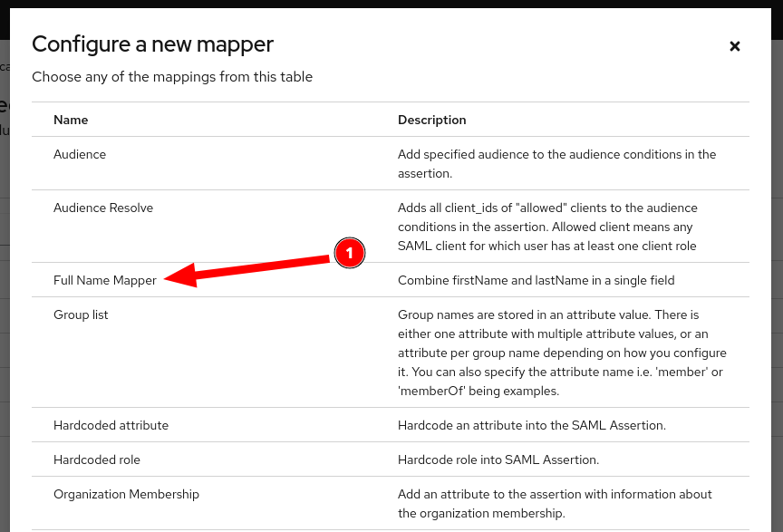Image resolution: width=783 pixels, height=532 pixels.
Task: Click the Description column header
Action: point(431,120)
